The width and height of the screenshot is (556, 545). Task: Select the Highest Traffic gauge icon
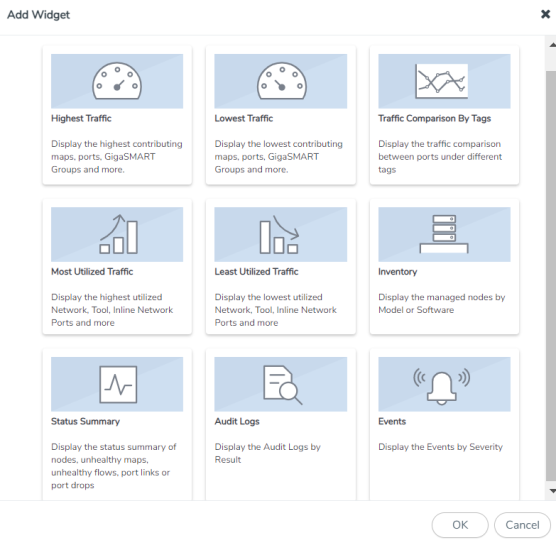pos(117,81)
